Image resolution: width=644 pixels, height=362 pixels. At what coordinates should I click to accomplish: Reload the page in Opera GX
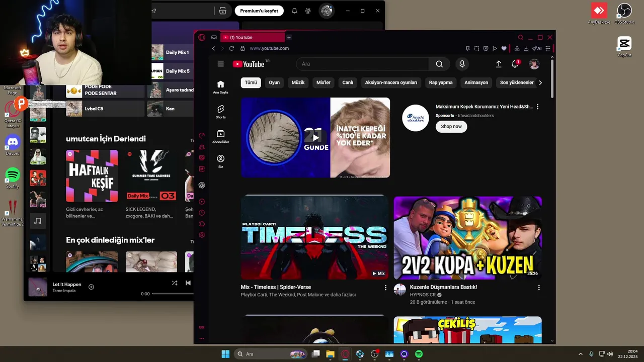(231, 48)
